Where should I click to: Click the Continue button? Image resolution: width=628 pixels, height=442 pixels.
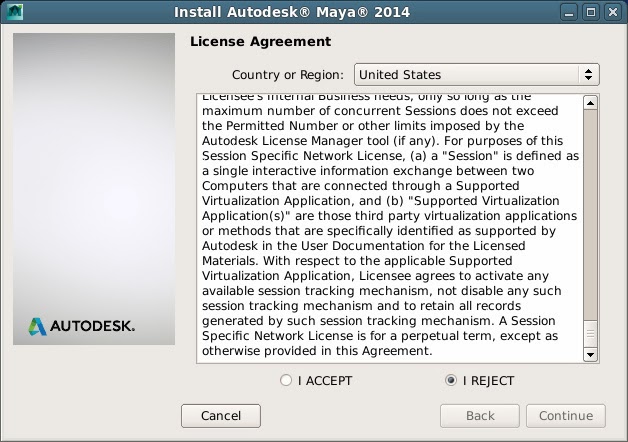[x=566, y=416]
